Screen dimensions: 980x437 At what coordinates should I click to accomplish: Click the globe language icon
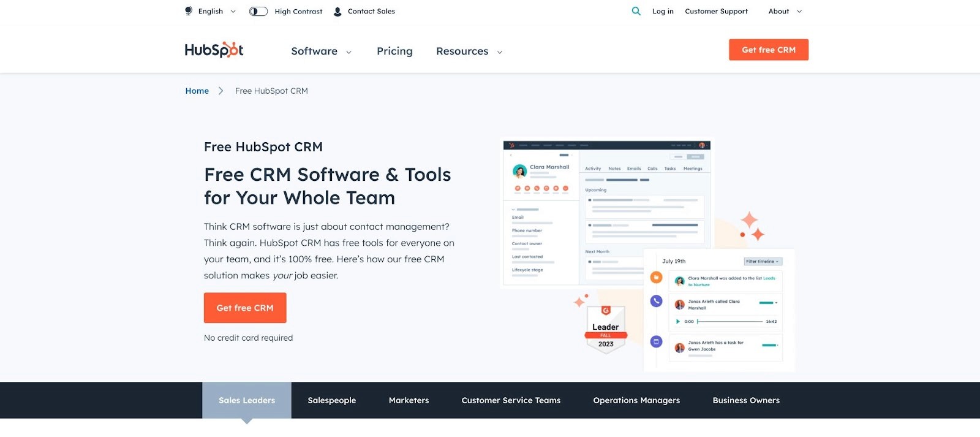tap(189, 11)
